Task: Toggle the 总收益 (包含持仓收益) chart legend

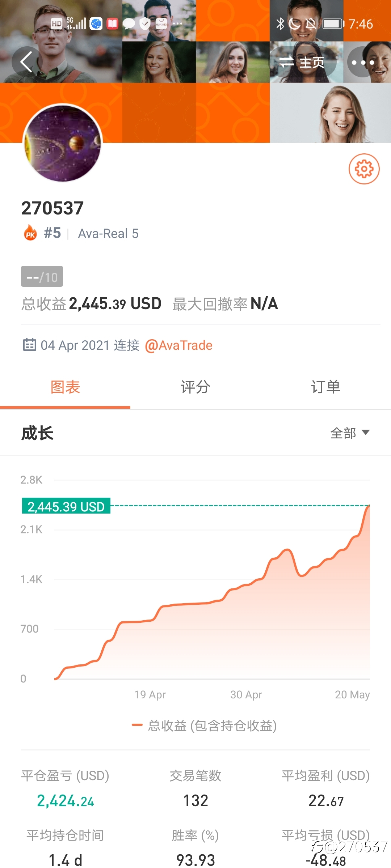Action: [x=204, y=726]
